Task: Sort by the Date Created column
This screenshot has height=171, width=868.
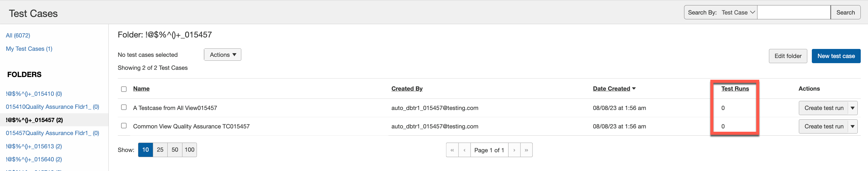Action: [611, 89]
